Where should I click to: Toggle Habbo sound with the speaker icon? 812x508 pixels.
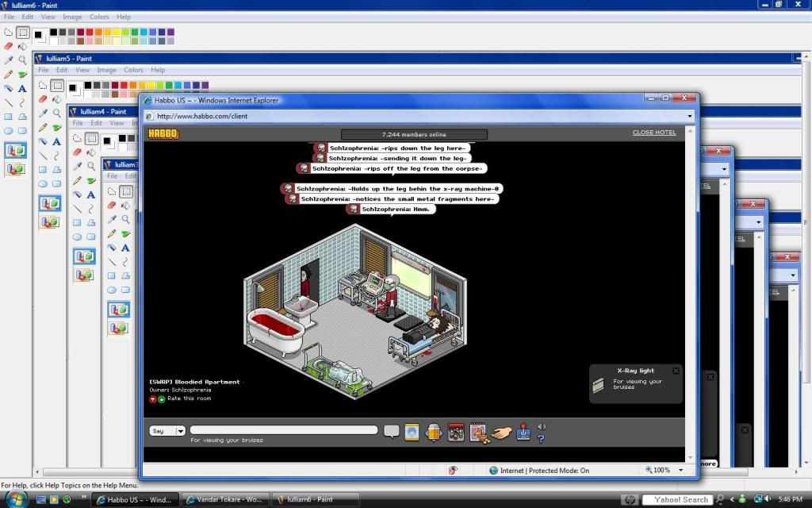[x=542, y=426]
